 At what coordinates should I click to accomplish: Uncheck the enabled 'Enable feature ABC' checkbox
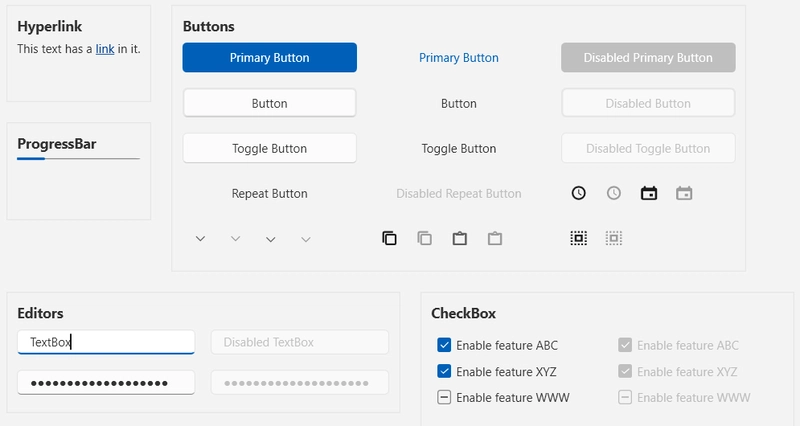click(444, 345)
